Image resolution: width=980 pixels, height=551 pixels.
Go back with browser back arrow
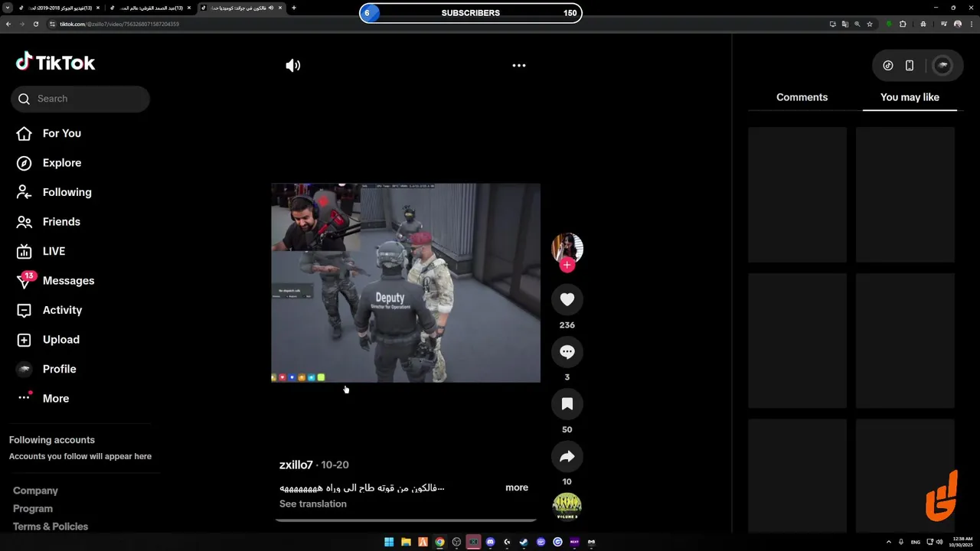8,24
